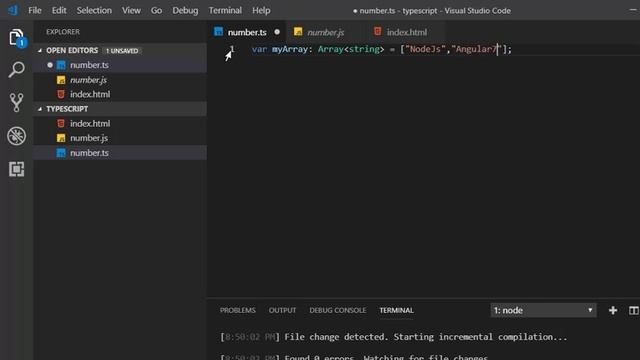
Task: Open the terminal selector dropdown '1: node'
Action: click(543, 311)
